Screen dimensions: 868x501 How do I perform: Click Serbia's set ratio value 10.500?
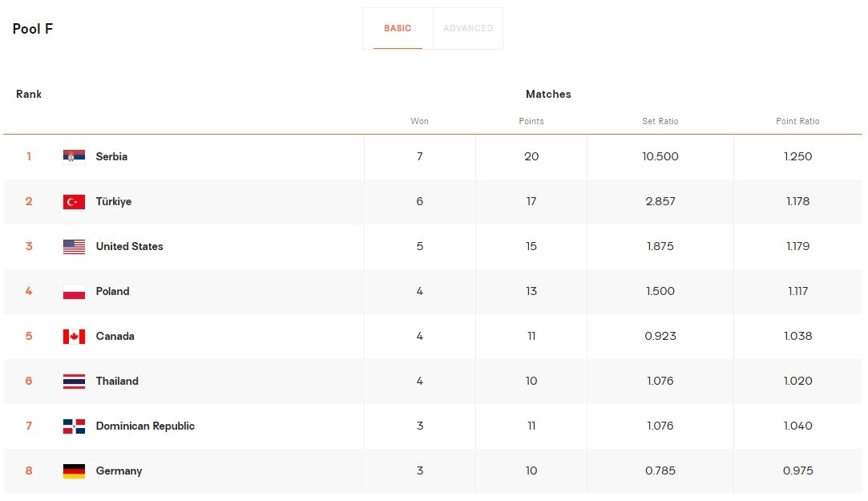[660, 157]
